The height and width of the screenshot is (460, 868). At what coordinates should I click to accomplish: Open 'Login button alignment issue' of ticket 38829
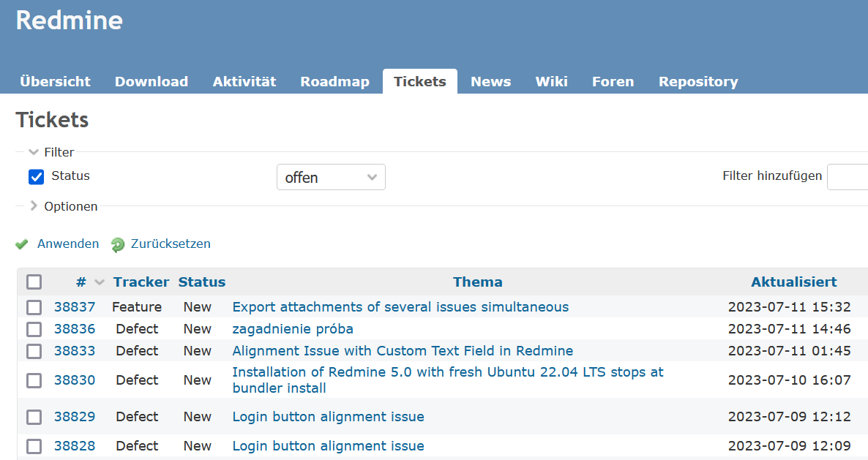pos(329,416)
